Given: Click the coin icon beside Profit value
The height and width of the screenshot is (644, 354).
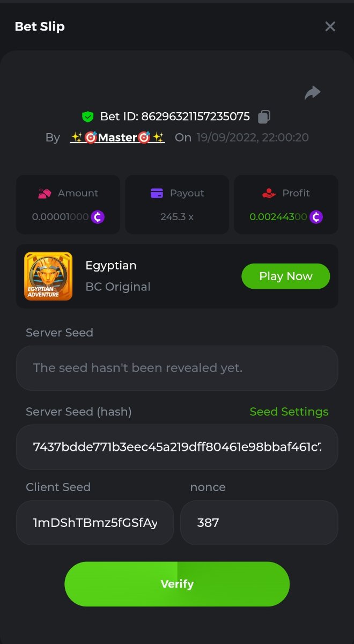Looking at the screenshot, I should [316, 217].
